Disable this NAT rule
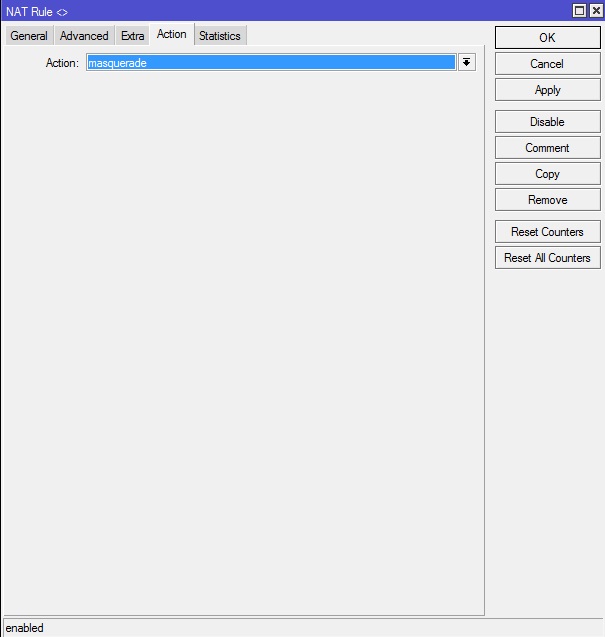 pos(547,122)
